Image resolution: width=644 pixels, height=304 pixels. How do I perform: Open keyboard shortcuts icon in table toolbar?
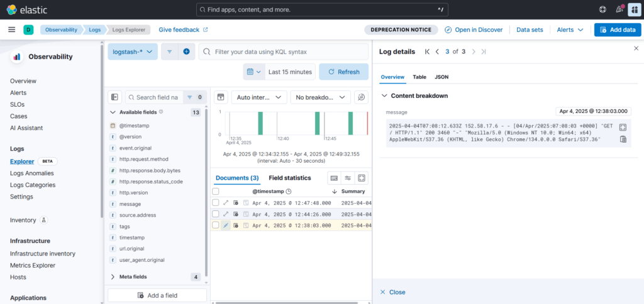(x=335, y=178)
